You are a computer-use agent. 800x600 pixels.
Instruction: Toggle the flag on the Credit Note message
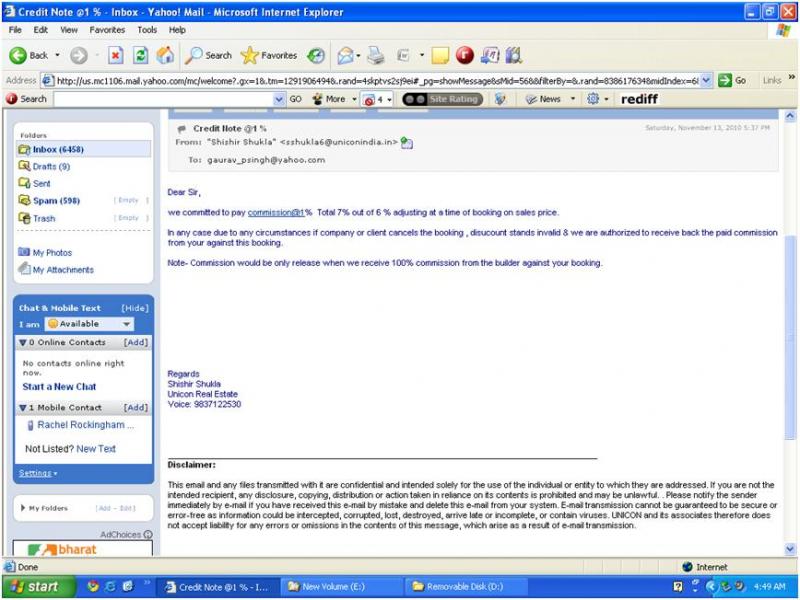click(x=181, y=129)
